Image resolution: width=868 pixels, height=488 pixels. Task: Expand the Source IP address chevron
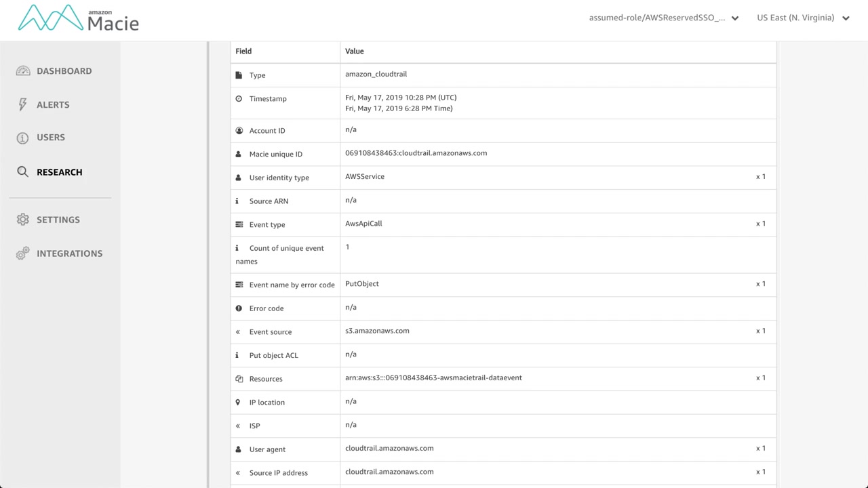(238, 473)
